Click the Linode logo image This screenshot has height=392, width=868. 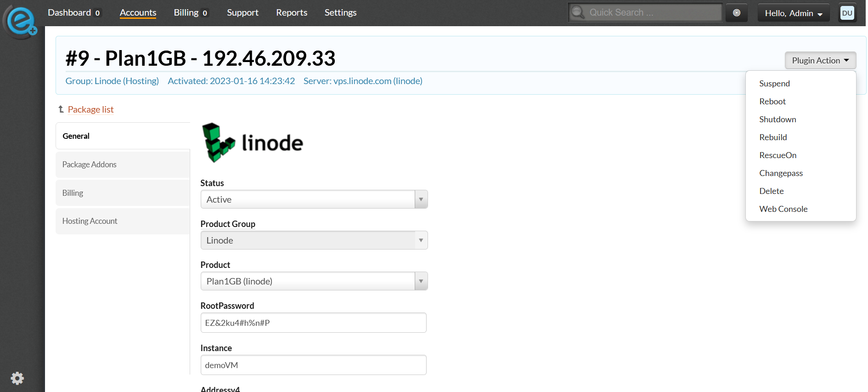point(253,142)
